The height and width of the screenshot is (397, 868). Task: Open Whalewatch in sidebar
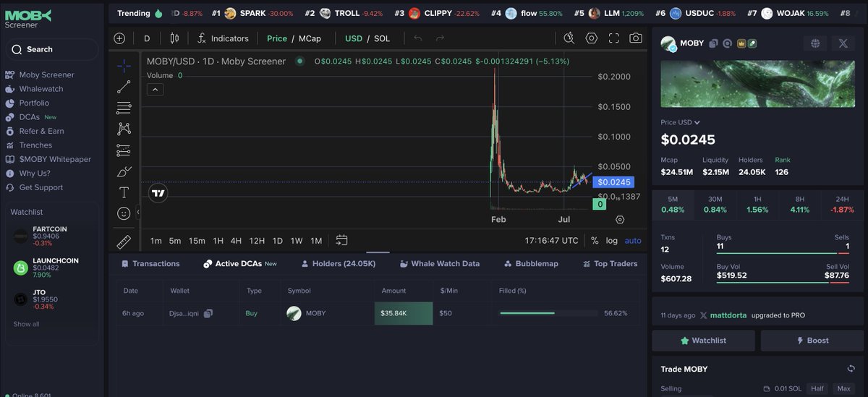41,89
